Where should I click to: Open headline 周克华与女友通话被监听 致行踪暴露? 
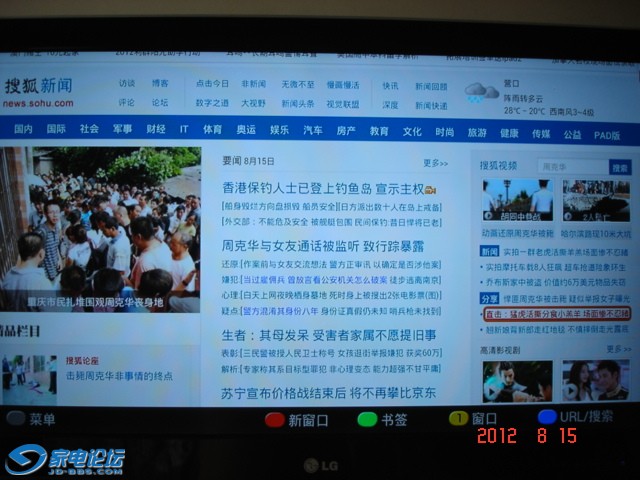322,246
